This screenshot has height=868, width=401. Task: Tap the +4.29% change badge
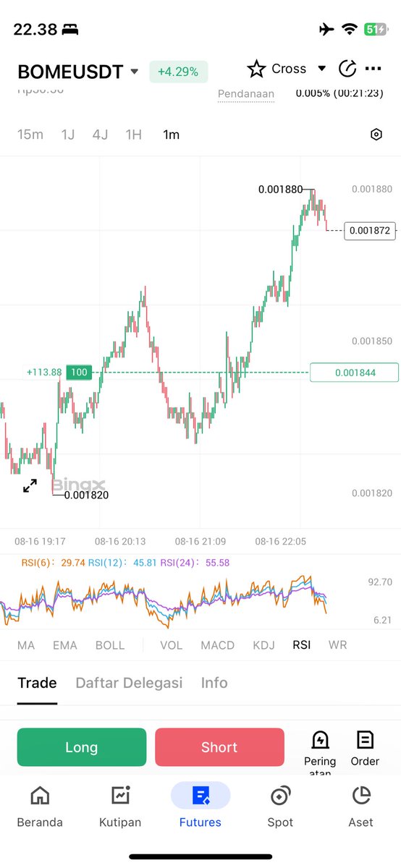click(179, 72)
